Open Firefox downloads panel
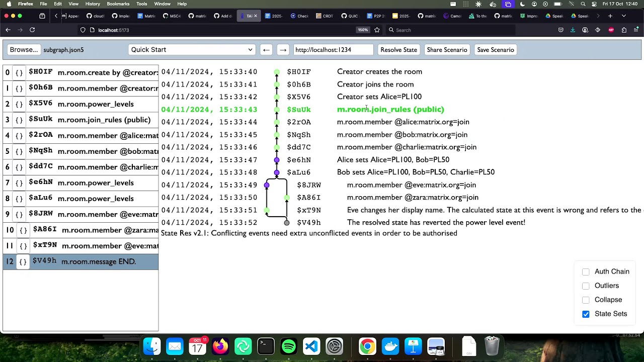This screenshot has height=362, width=644. [573, 30]
